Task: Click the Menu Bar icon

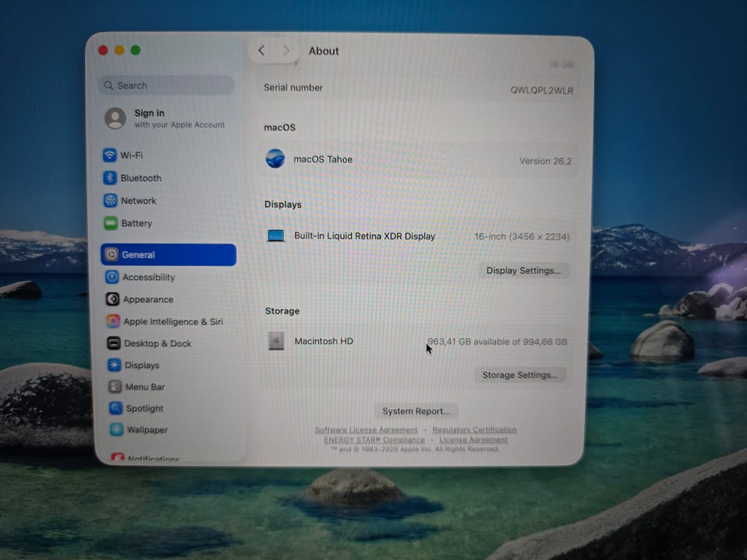Action: (x=115, y=387)
